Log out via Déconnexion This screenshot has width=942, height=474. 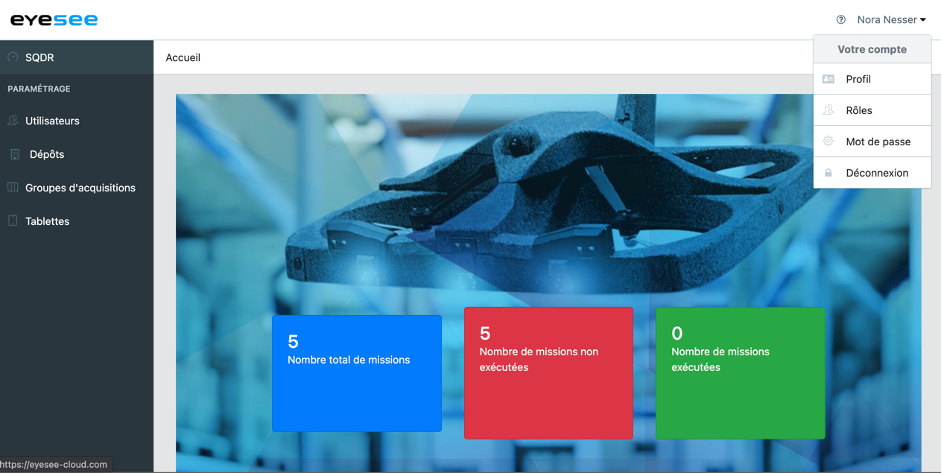(872, 173)
